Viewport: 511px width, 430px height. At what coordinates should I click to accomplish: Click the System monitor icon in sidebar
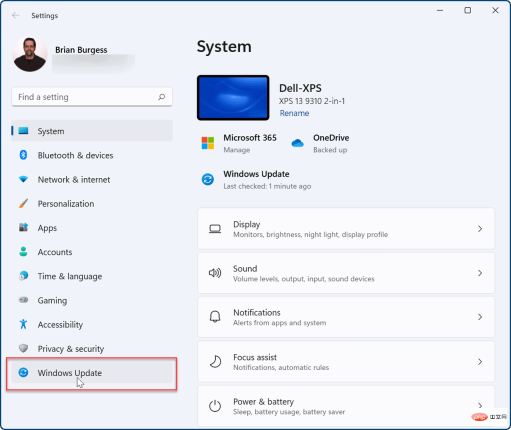pyautogui.click(x=23, y=131)
